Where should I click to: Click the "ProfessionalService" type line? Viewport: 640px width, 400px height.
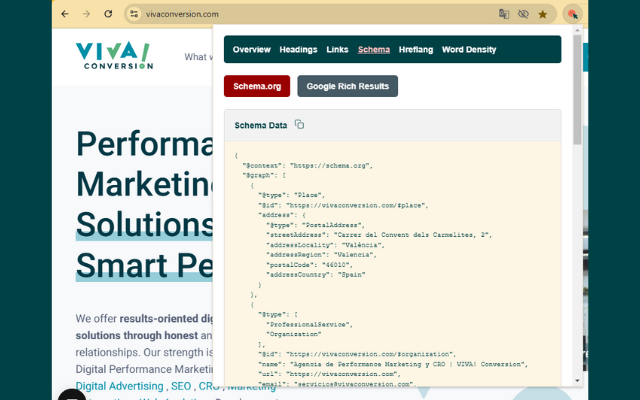point(309,324)
